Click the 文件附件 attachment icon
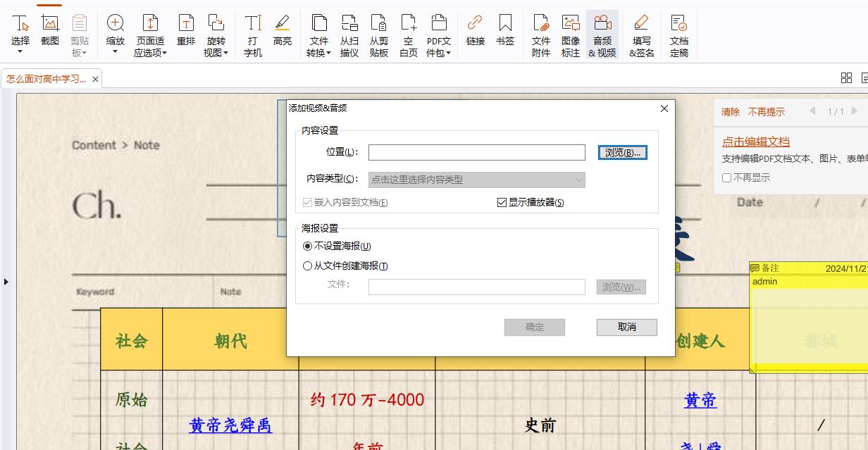The height and width of the screenshot is (450, 868). (x=540, y=35)
